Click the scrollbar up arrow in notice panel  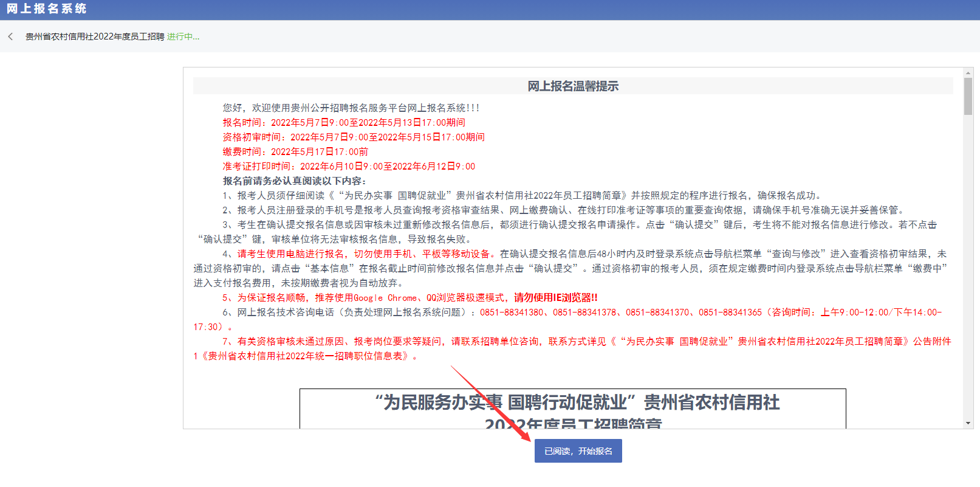click(968, 72)
